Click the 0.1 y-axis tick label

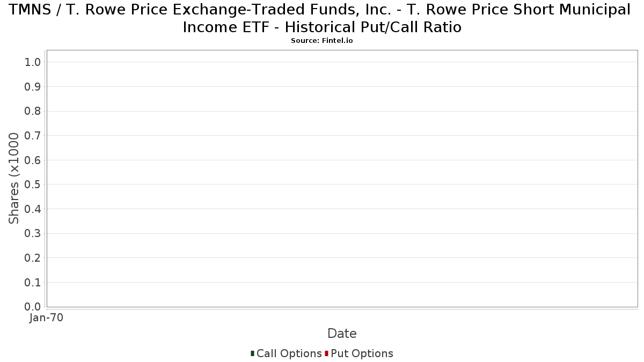pos(33,283)
